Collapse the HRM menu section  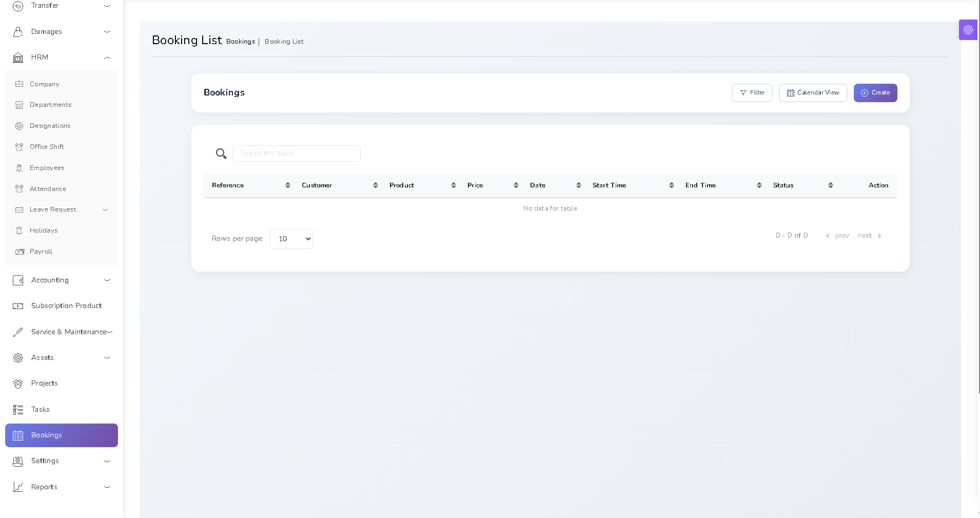(107, 57)
